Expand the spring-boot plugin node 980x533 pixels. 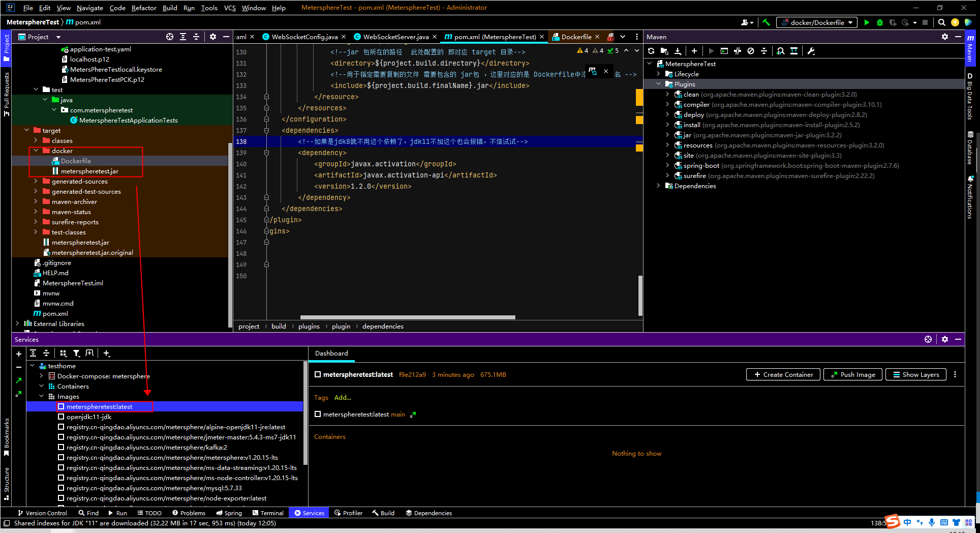pos(668,165)
